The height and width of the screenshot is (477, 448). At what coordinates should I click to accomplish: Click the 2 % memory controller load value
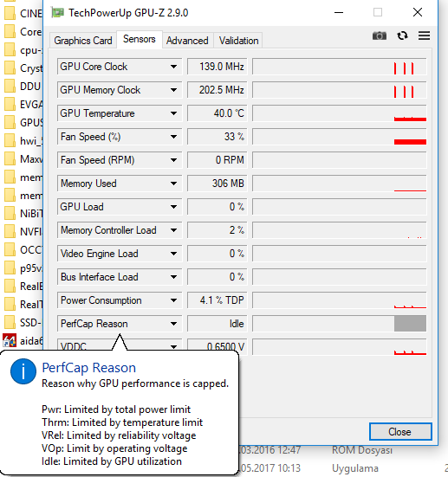click(x=218, y=230)
